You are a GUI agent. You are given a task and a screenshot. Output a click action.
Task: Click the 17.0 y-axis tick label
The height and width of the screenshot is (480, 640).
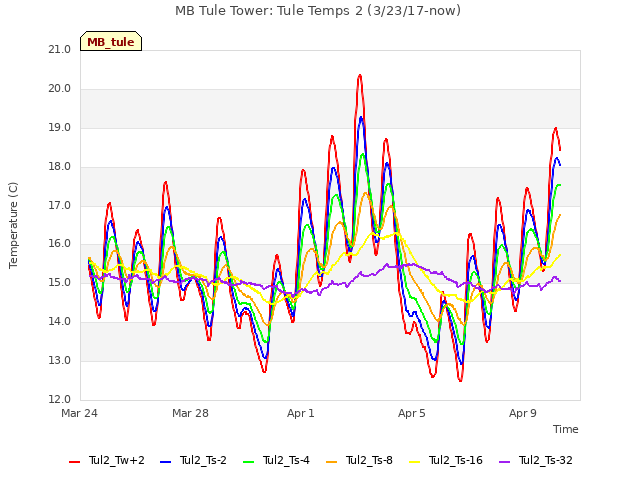[60, 205]
